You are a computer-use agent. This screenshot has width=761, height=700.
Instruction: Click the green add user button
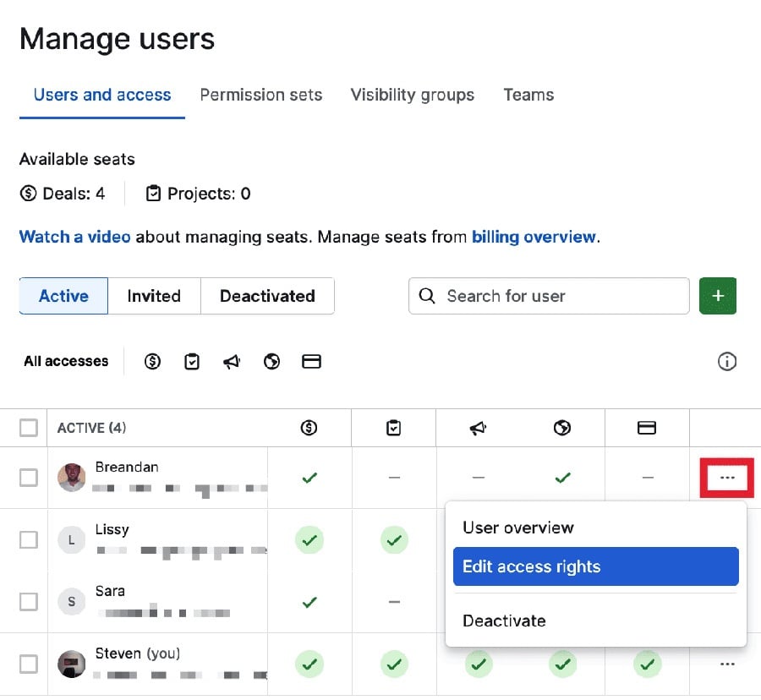coord(717,296)
